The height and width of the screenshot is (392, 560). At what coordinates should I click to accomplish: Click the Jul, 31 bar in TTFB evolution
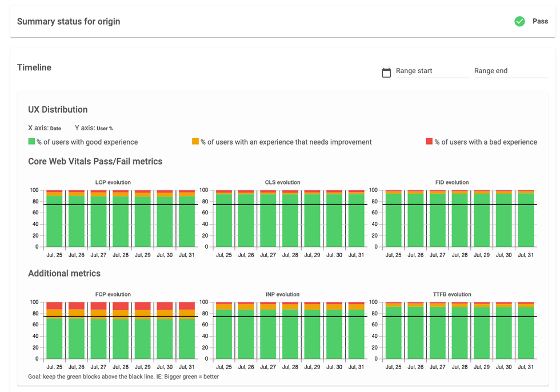point(526,337)
